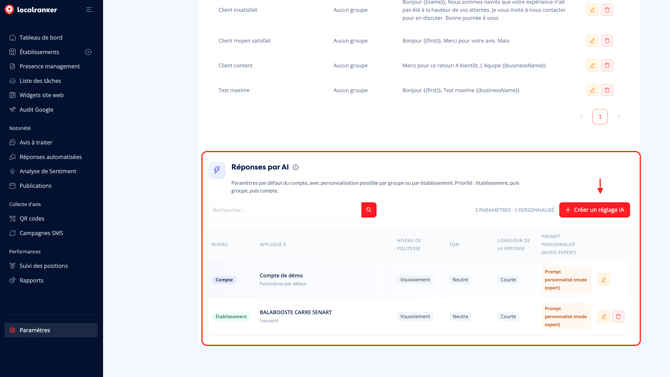
Task: Open Tableau de bord
Action: click(x=41, y=38)
